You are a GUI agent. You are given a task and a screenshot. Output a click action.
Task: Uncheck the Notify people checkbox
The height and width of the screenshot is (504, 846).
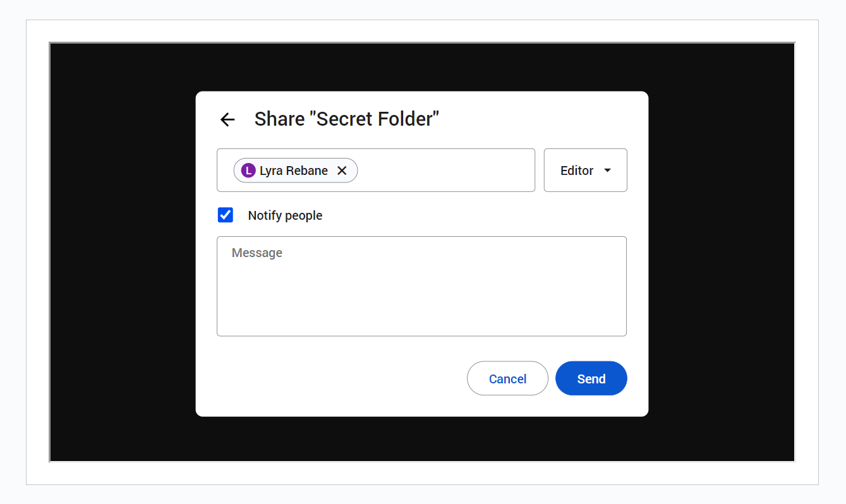(226, 215)
